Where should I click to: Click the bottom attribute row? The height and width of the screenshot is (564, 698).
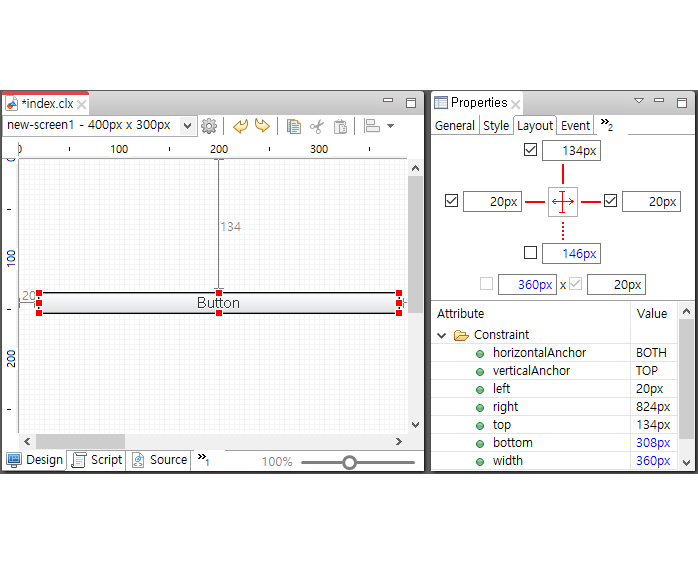click(554, 442)
